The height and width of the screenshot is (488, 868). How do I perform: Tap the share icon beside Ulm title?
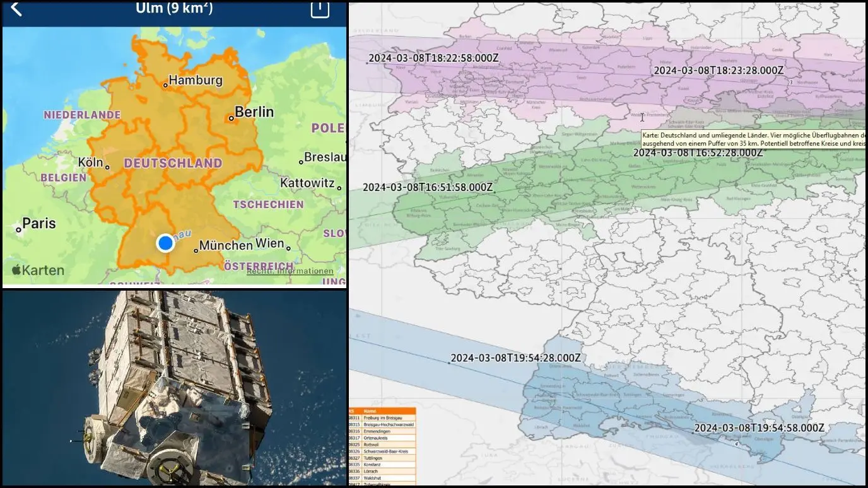point(320,8)
